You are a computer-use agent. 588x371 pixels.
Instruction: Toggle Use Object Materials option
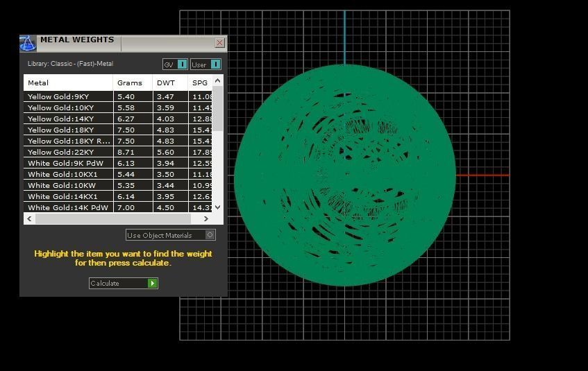pos(171,235)
